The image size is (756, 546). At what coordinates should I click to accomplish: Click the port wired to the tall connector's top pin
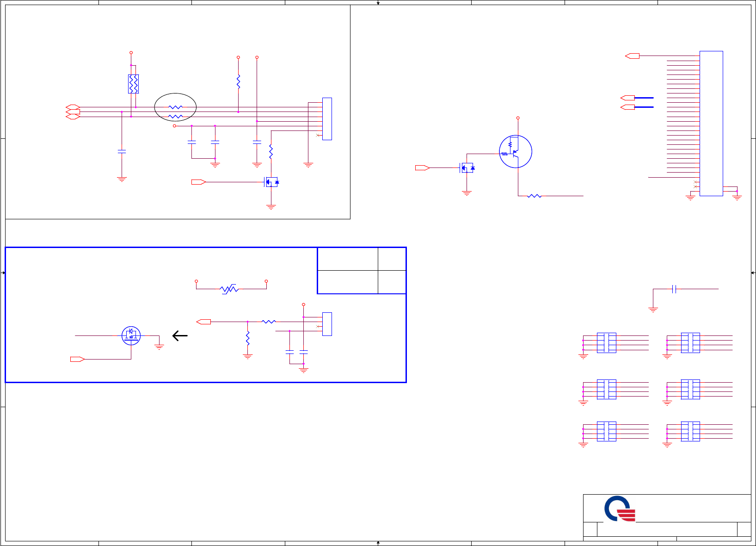632,56
